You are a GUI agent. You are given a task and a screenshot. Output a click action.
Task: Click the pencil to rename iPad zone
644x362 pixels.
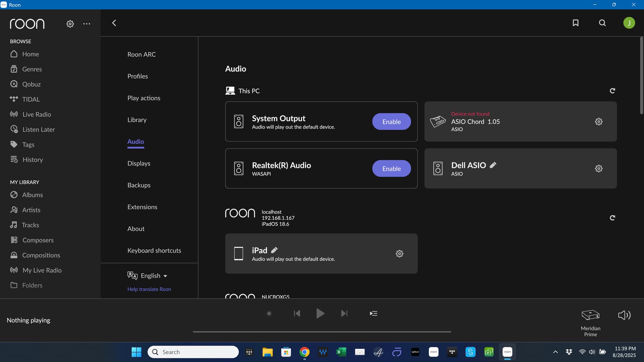(274, 250)
